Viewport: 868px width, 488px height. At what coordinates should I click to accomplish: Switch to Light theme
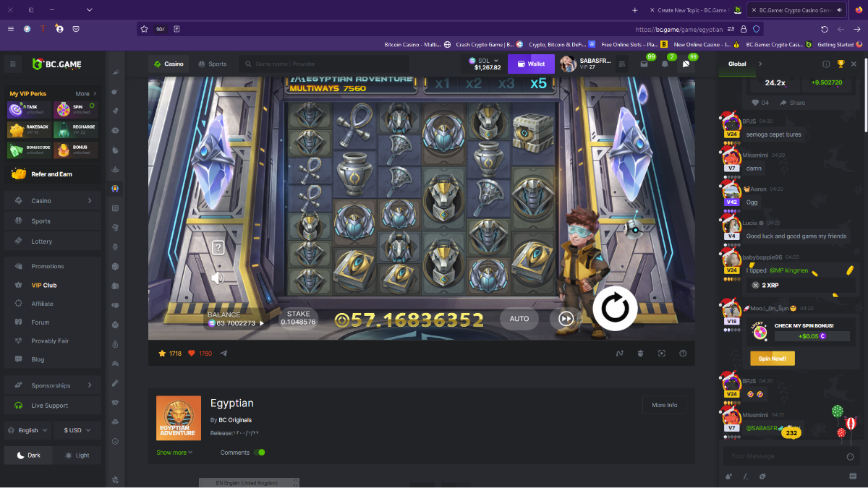[77, 455]
